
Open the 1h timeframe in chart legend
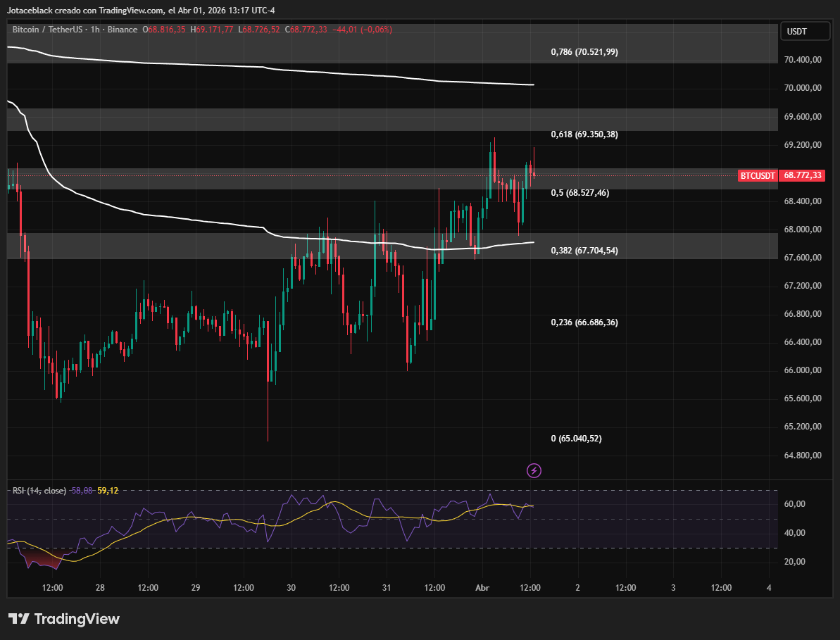pos(95,30)
